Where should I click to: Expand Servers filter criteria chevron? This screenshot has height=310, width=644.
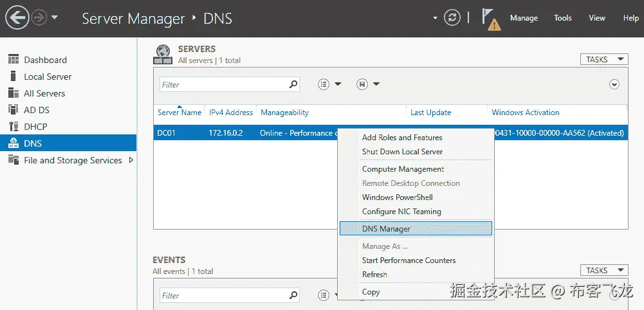[614, 85]
